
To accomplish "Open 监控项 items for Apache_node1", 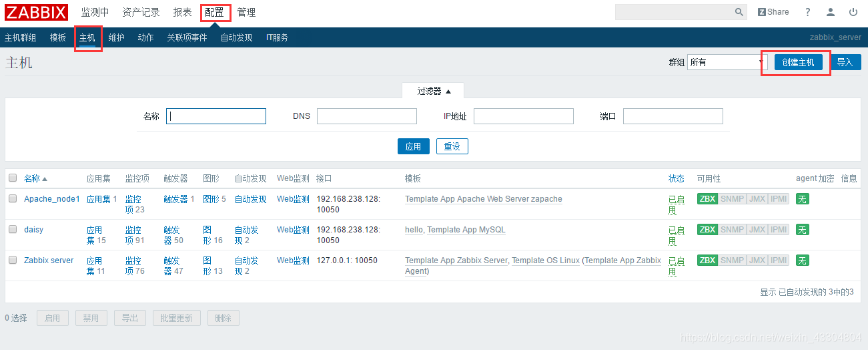I will 133,204.
